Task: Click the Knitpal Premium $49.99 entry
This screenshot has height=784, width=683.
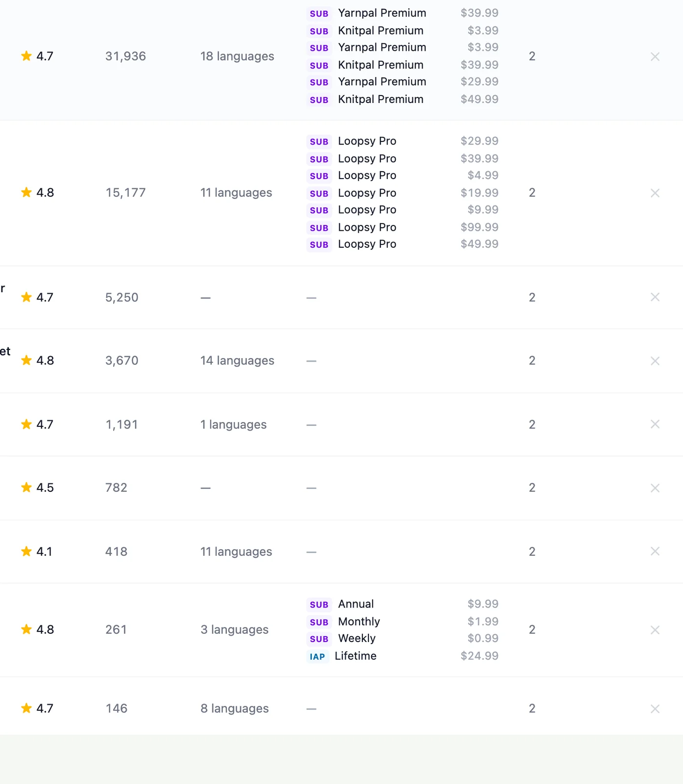Action: click(x=402, y=100)
